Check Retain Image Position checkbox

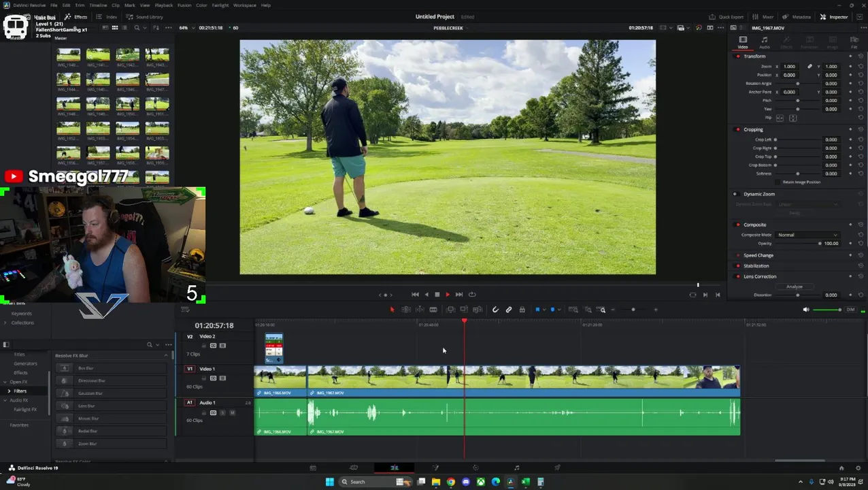(x=778, y=182)
